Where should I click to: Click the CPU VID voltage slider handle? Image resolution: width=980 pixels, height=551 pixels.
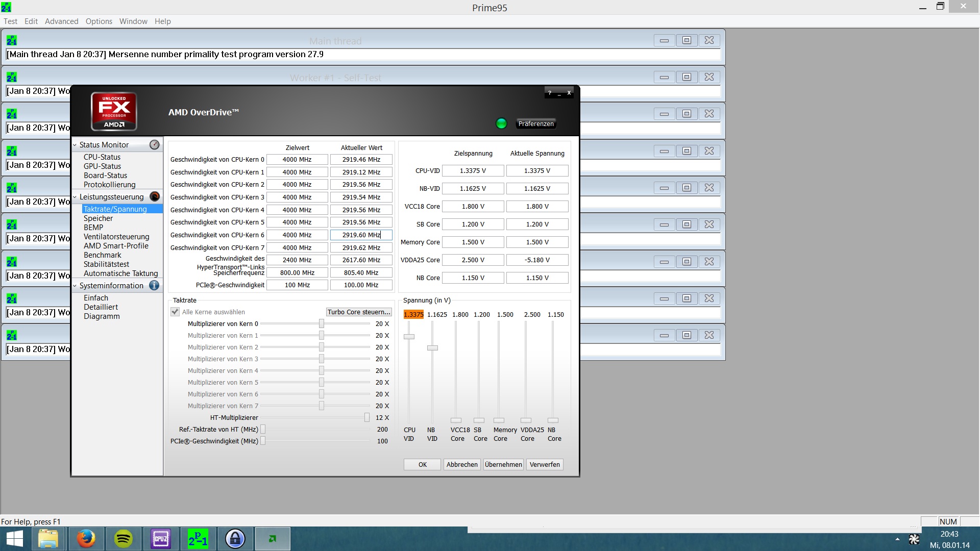coord(409,337)
